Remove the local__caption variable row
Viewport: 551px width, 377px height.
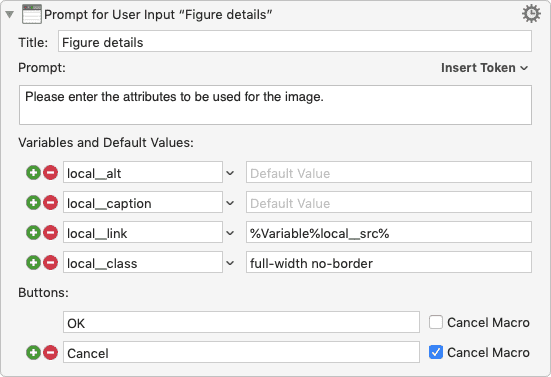(51, 203)
